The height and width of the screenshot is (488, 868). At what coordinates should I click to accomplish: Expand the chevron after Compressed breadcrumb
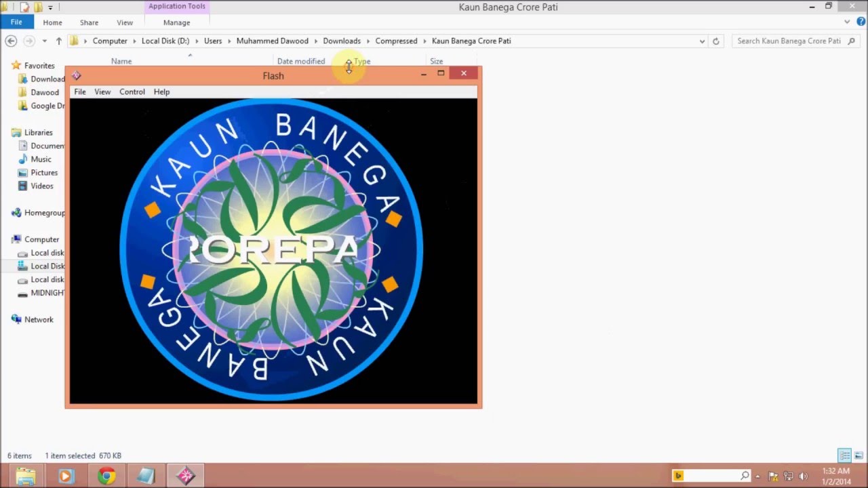[425, 41]
